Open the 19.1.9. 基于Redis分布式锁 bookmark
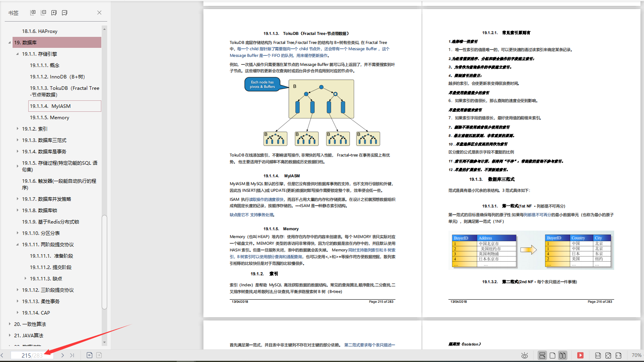Screen dimensions: 644x362 click(51, 222)
